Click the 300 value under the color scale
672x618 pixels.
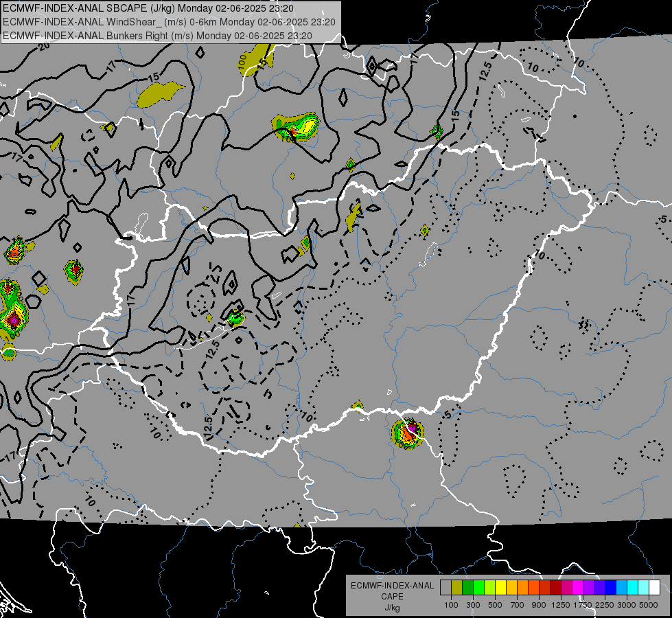[473, 605]
